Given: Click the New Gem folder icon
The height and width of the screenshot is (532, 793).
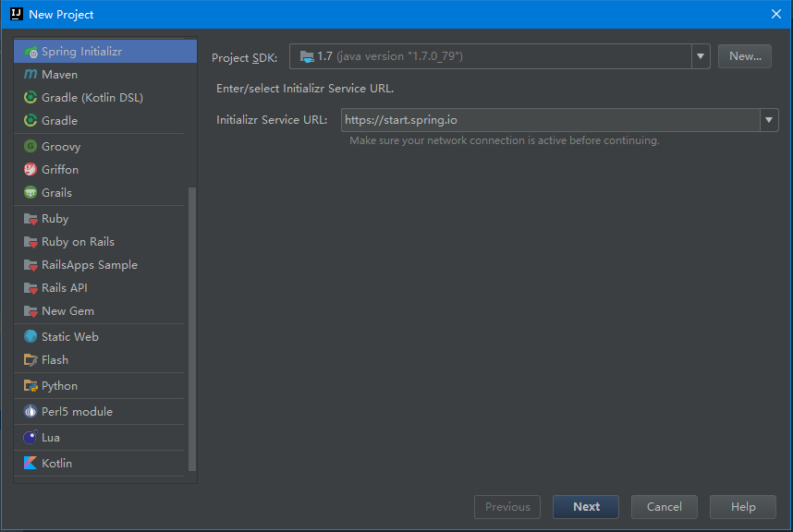Looking at the screenshot, I should click(30, 311).
